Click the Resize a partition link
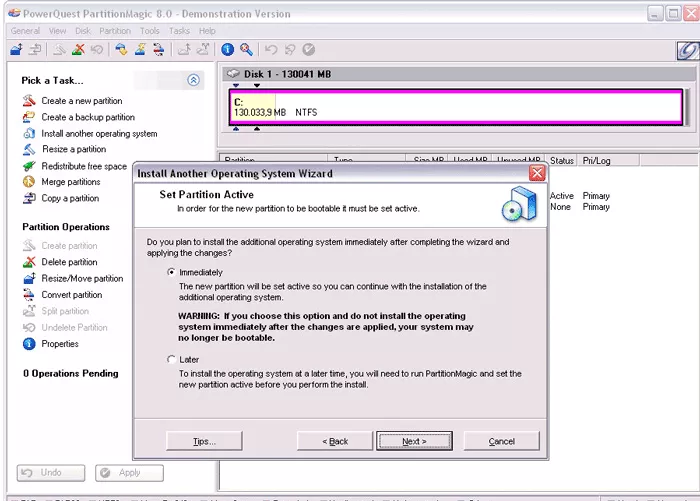The height and width of the screenshot is (501, 700). tap(74, 149)
